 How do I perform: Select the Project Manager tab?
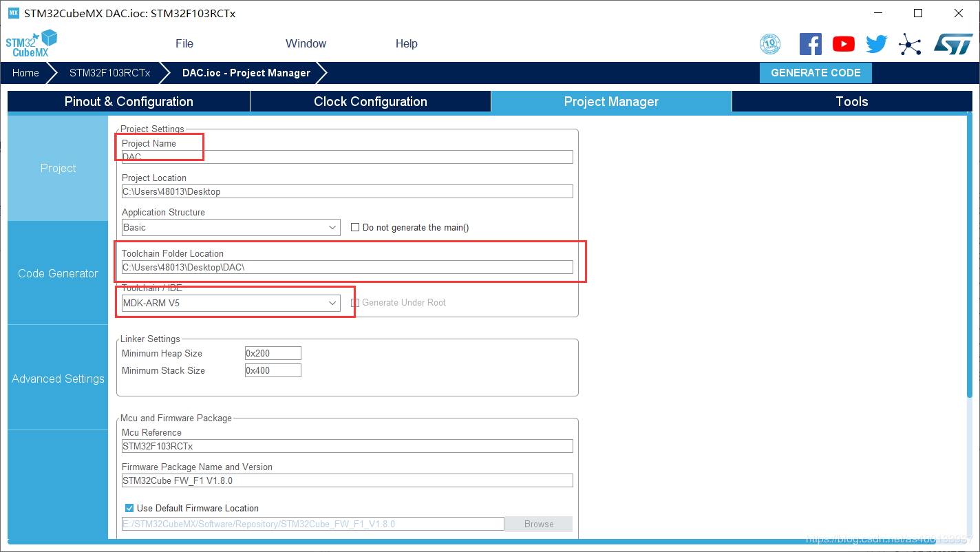tap(611, 101)
